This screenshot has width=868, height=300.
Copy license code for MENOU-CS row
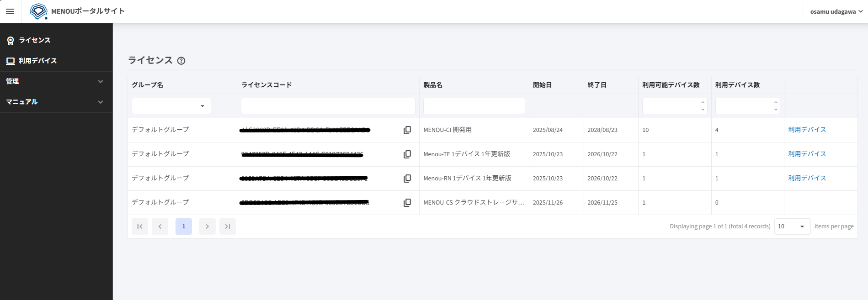(x=407, y=203)
